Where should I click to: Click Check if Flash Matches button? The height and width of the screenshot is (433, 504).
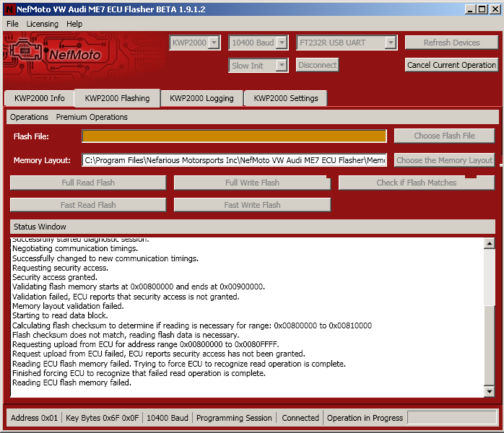(416, 183)
